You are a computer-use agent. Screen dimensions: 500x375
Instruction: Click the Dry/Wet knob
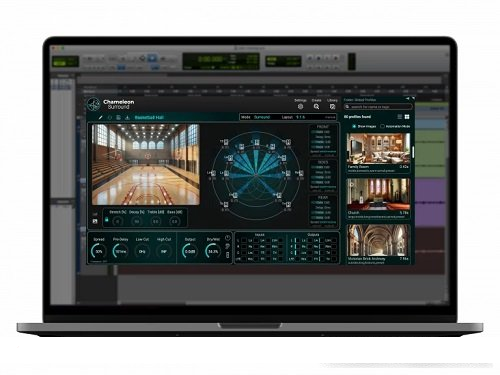point(213,251)
